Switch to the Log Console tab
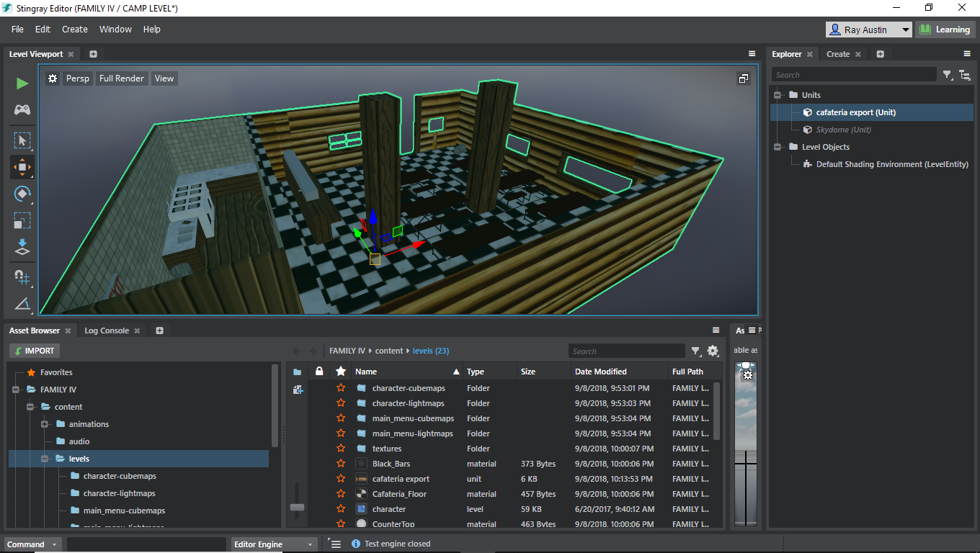This screenshot has width=980, height=553. (x=105, y=330)
